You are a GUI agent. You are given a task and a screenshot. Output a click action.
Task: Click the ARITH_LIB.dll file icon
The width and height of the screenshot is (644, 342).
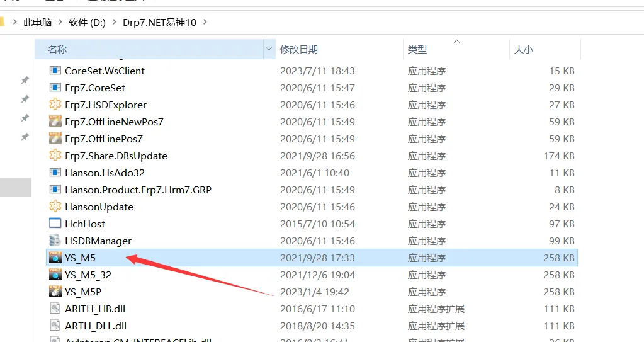55,309
